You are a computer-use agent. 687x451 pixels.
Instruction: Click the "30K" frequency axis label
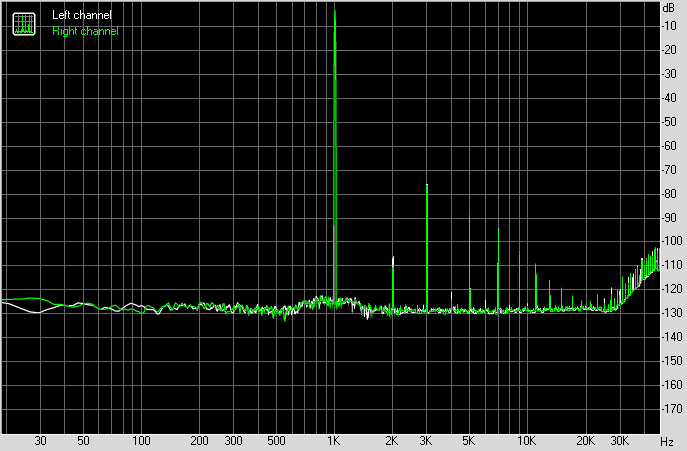619,440
